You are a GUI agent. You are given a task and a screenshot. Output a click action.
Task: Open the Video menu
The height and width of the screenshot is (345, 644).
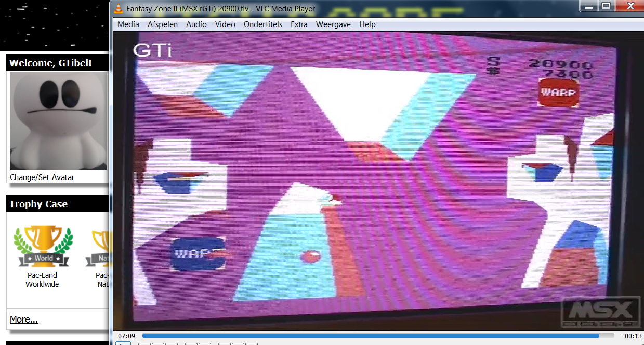tap(225, 24)
